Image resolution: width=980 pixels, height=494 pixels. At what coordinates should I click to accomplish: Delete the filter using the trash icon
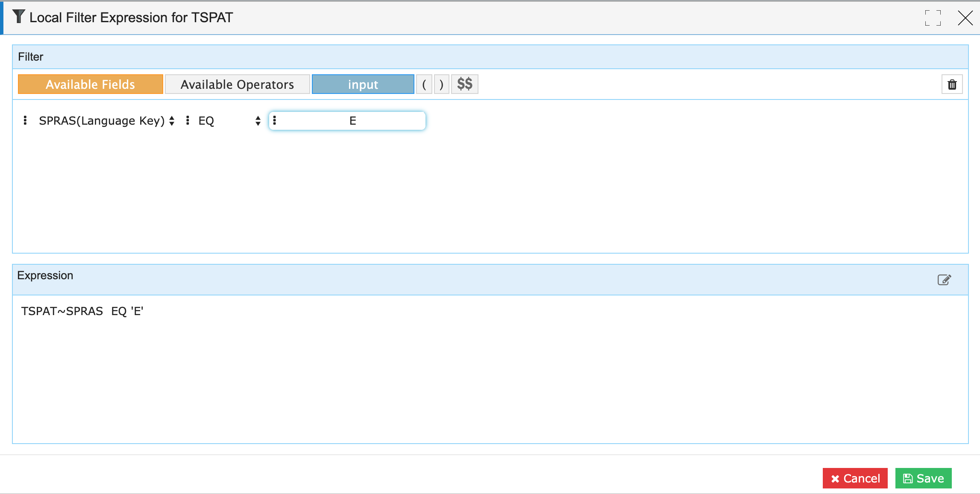point(952,84)
